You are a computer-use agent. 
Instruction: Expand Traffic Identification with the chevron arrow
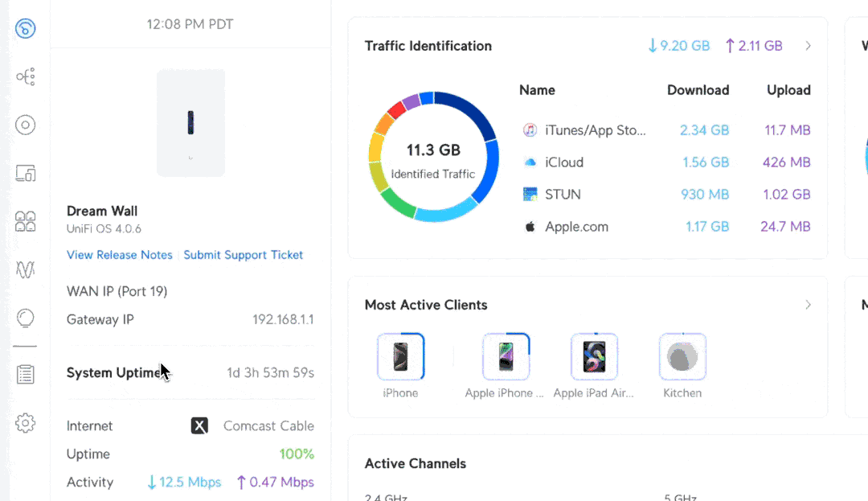click(x=808, y=46)
